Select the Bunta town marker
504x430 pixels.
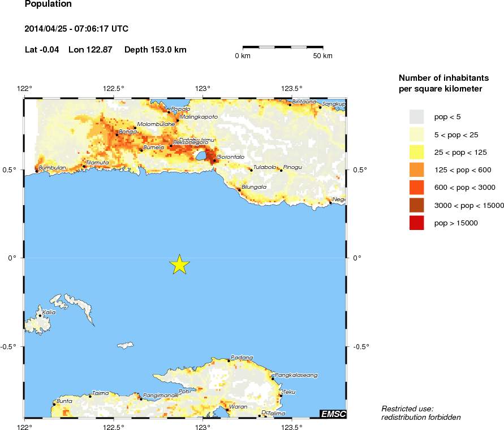54,404
